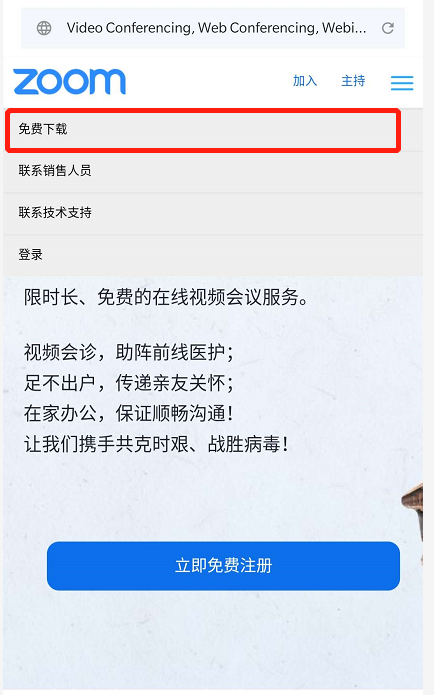
Task: Choose 联系销售人员 from the menu
Action: [x=213, y=171]
